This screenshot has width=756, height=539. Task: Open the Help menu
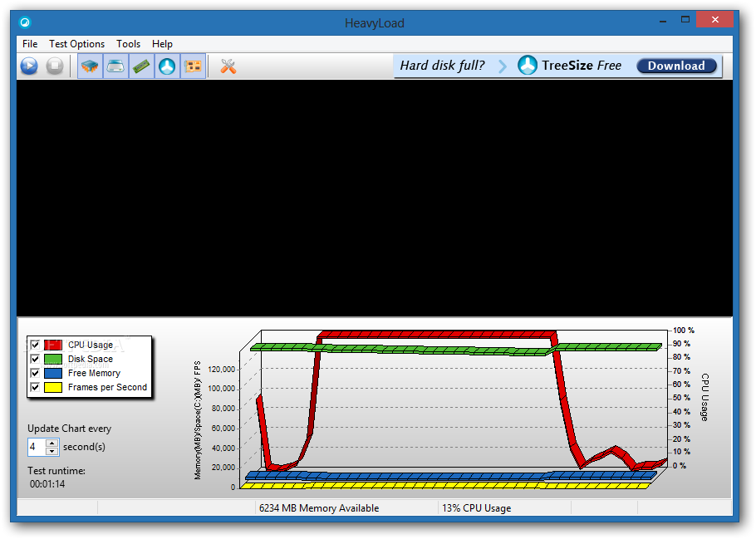162,44
